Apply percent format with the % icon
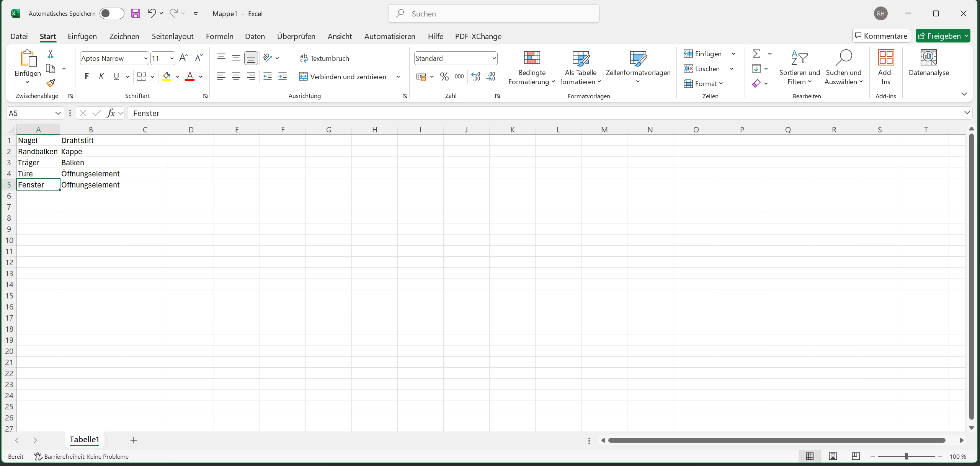The width and height of the screenshot is (980, 466). point(444,77)
